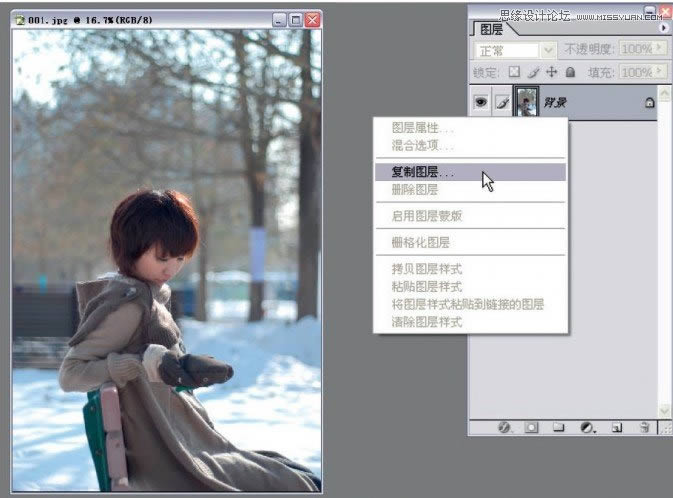Click the lock icon on the 背景 layer
This screenshot has height=498, width=673.
click(x=649, y=102)
